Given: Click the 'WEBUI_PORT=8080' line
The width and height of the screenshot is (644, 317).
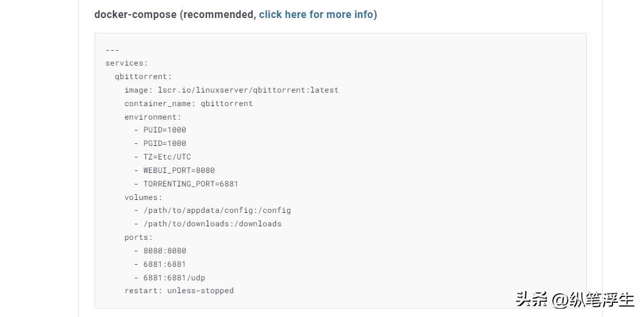Looking at the screenshot, I should (178, 170).
